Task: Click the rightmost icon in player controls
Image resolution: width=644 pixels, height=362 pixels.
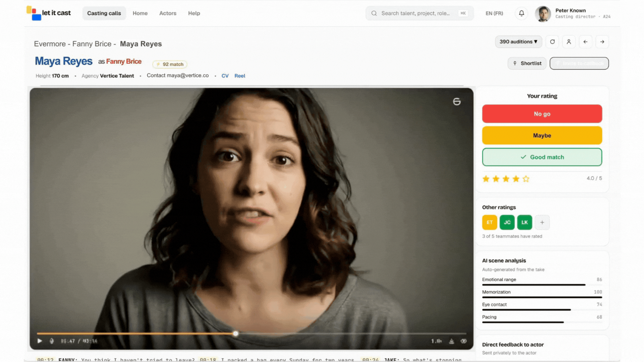Action: click(x=464, y=341)
